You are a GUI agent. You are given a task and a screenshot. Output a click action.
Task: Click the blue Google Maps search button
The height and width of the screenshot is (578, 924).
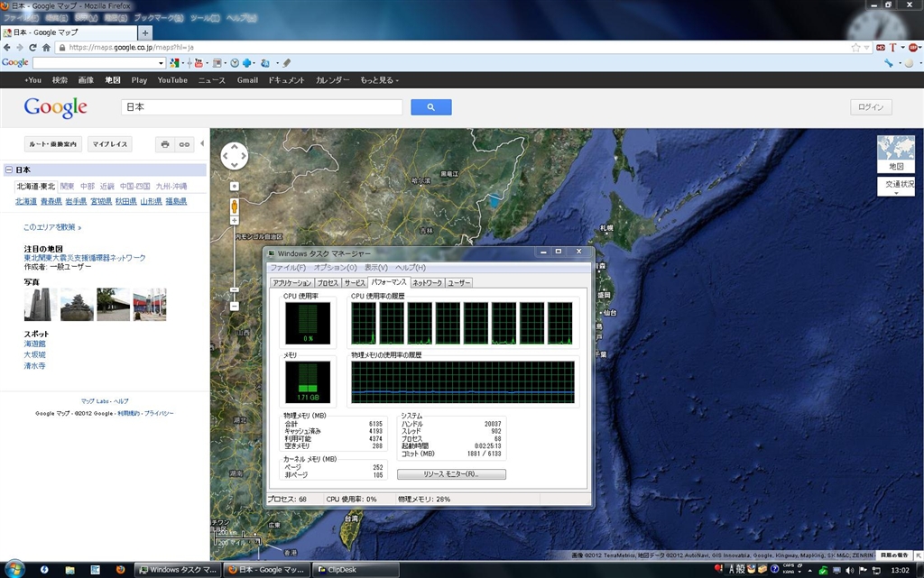(430, 107)
